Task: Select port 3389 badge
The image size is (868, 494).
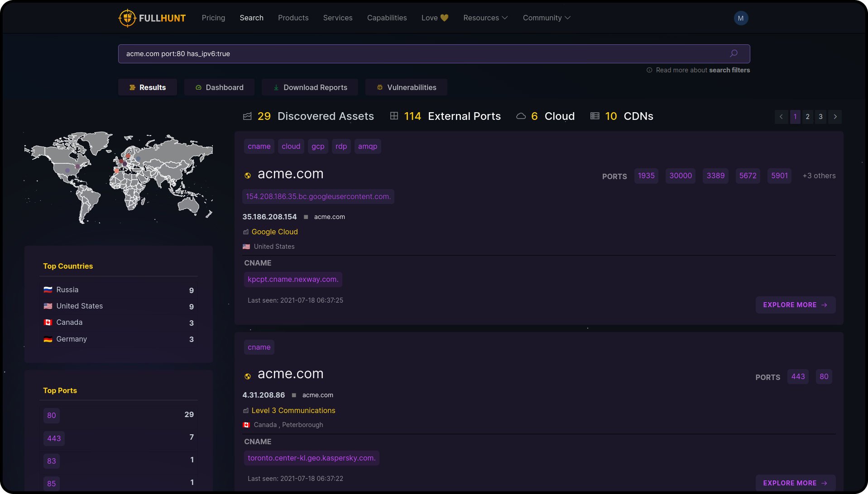Action: tap(715, 176)
